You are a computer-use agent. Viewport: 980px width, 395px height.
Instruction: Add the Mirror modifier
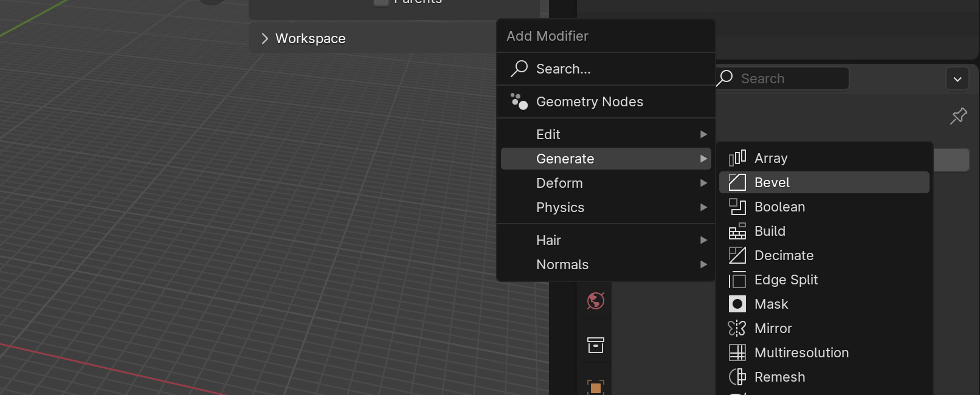coord(824,328)
